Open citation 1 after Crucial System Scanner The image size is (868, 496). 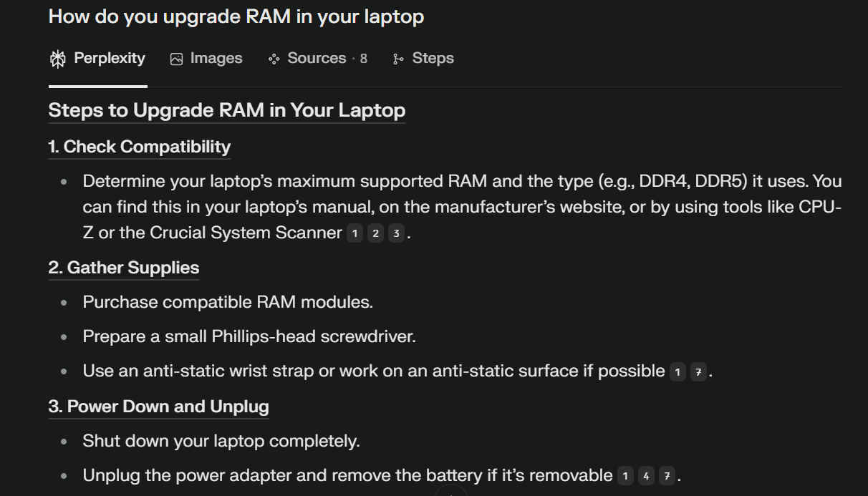tap(355, 233)
